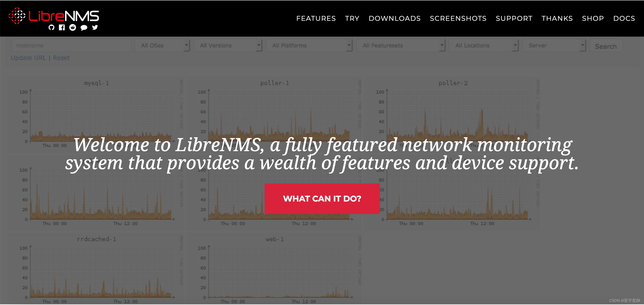This screenshot has width=644, height=305.
Task: Open the Try menu item
Action: pyautogui.click(x=352, y=19)
